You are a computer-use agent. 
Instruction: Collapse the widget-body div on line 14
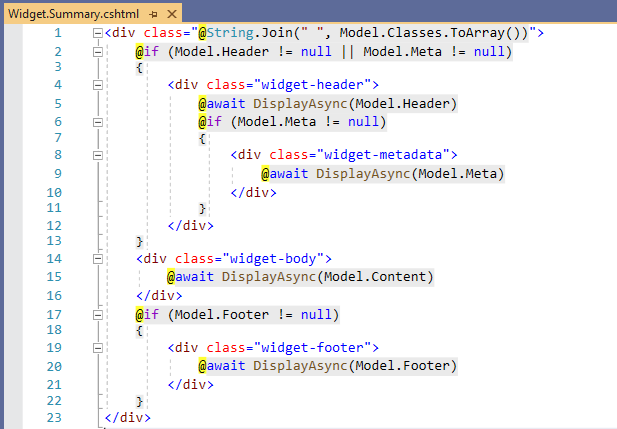coord(98,259)
